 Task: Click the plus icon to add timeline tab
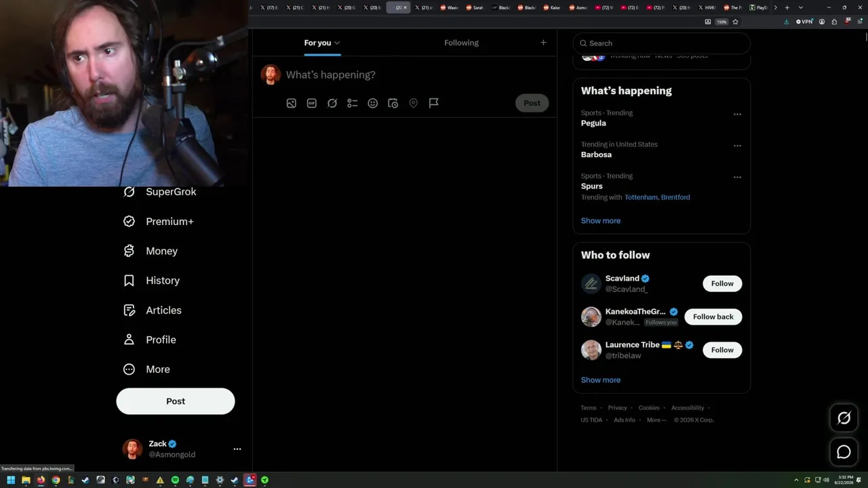pyautogui.click(x=543, y=43)
